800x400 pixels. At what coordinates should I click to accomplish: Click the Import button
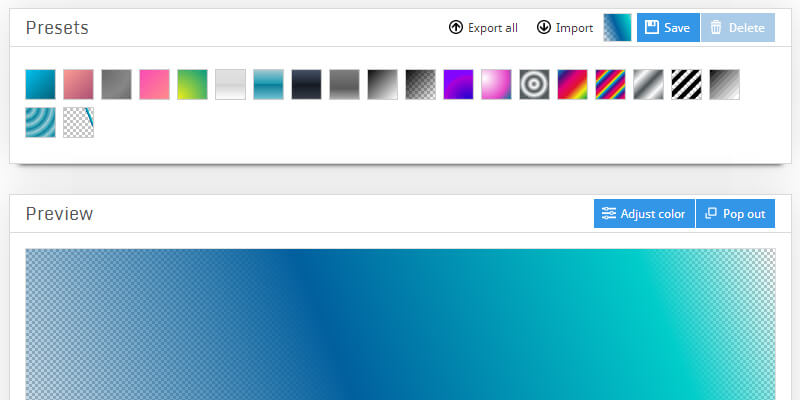point(565,28)
